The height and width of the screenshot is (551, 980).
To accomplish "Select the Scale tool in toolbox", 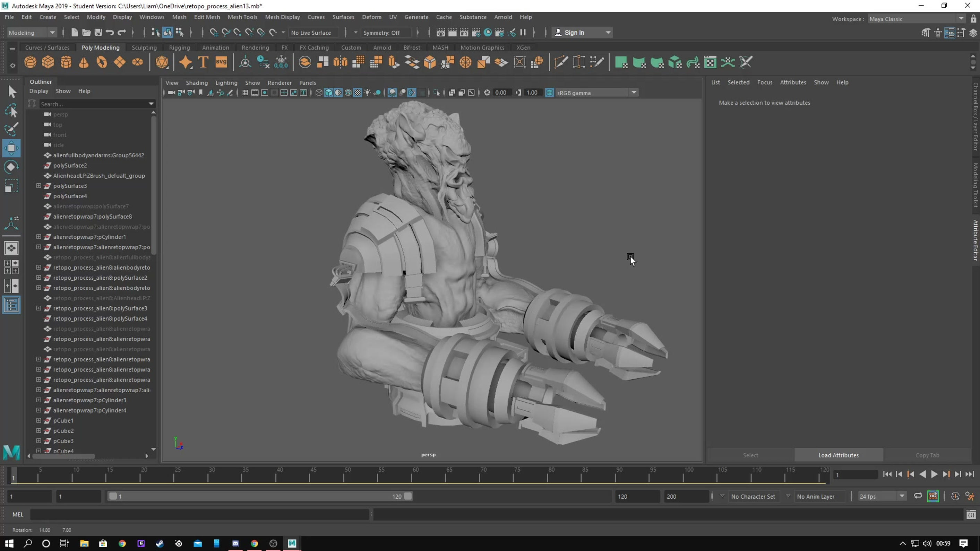I will 11,186.
